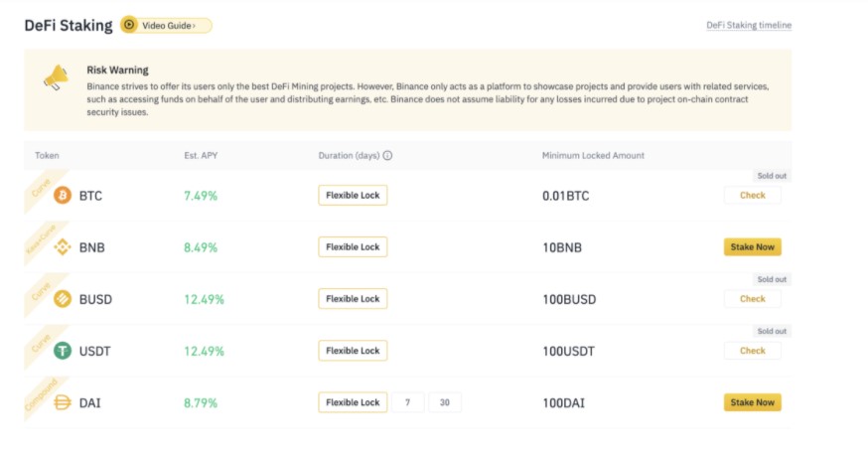Click the 10BNB minimum amount
Image resolution: width=868 pixels, height=460 pixels.
click(562, 247)
